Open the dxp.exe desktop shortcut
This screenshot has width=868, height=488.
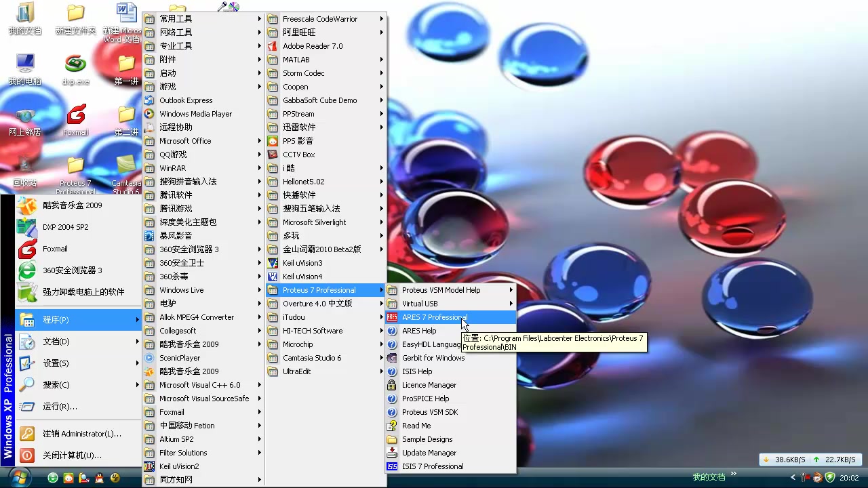coord(76,69)
